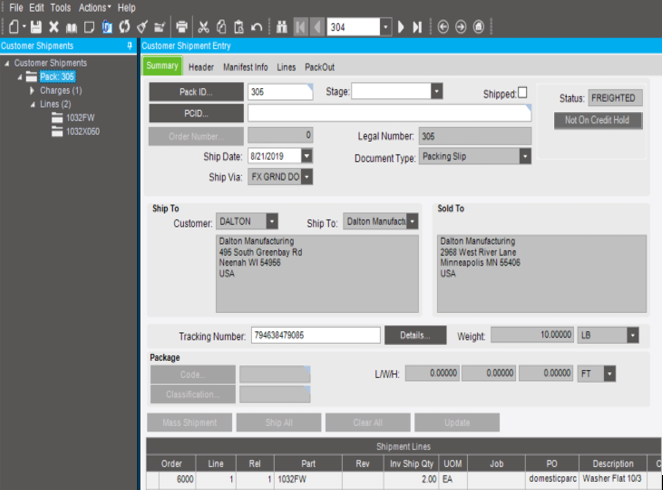Click the Tracking Number input field
Viewport: 663px width, 490px height.
click(315, 335)
